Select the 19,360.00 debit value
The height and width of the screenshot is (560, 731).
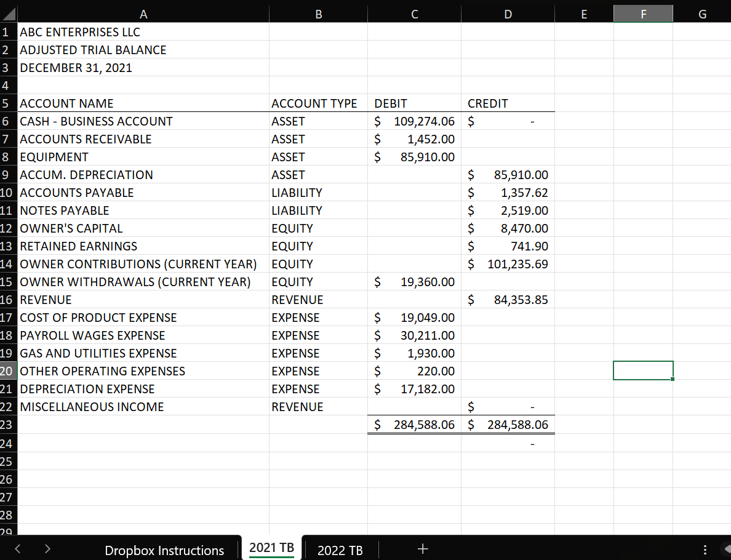tap(415, 282)
